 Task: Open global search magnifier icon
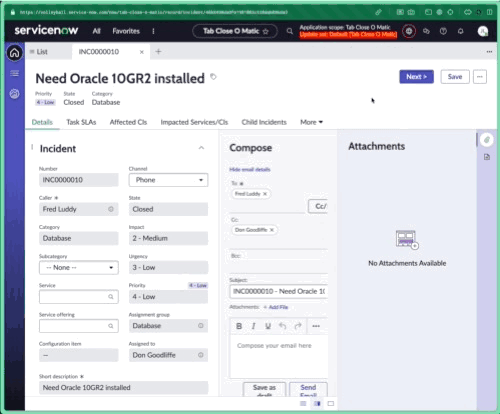coord(290,31)
